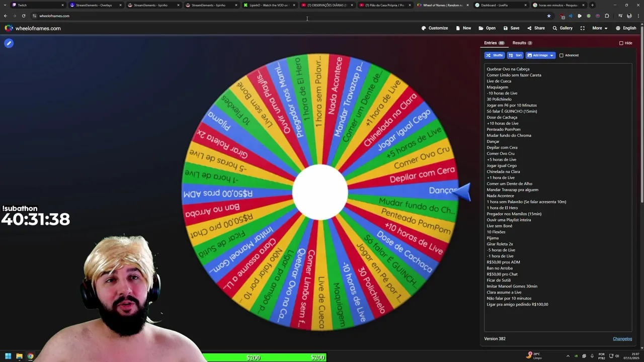644x362 pixels.
Task: Click the blue pencil edit icon
Action: pyautogui.click(x=9, y=43)
